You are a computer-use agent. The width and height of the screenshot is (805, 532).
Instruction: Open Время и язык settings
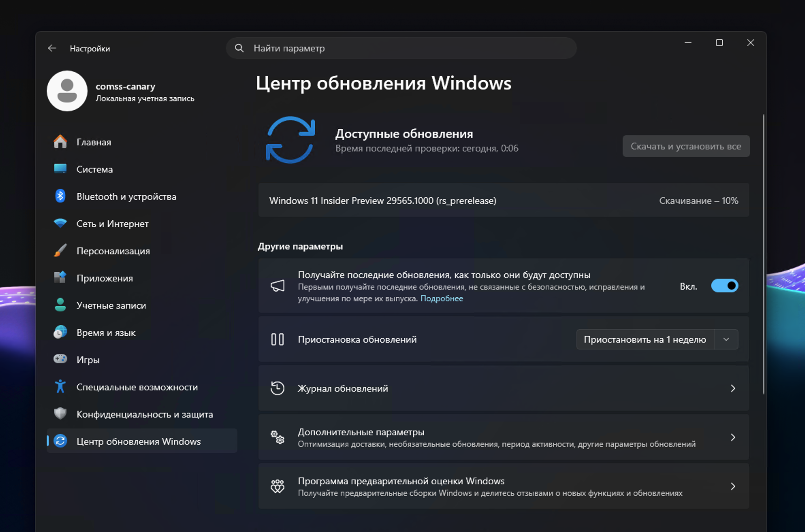coord(106,333)
